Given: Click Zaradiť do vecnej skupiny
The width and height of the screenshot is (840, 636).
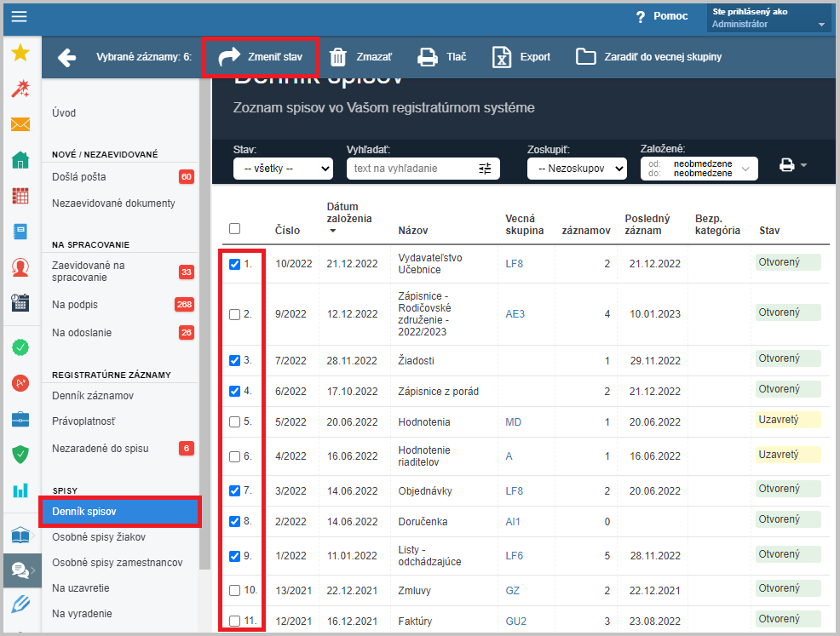Looking at the screenshot, I should tap(649, 57).
